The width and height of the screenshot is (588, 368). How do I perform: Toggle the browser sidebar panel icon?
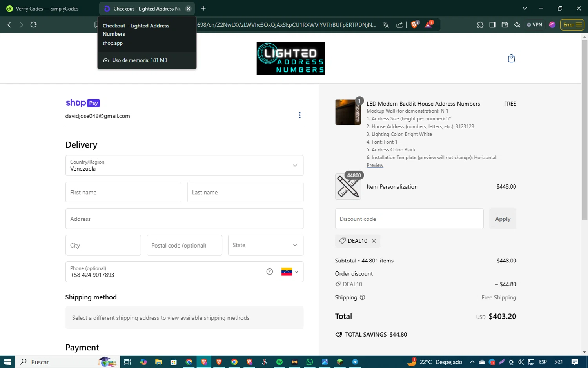[x=492, y=25]
